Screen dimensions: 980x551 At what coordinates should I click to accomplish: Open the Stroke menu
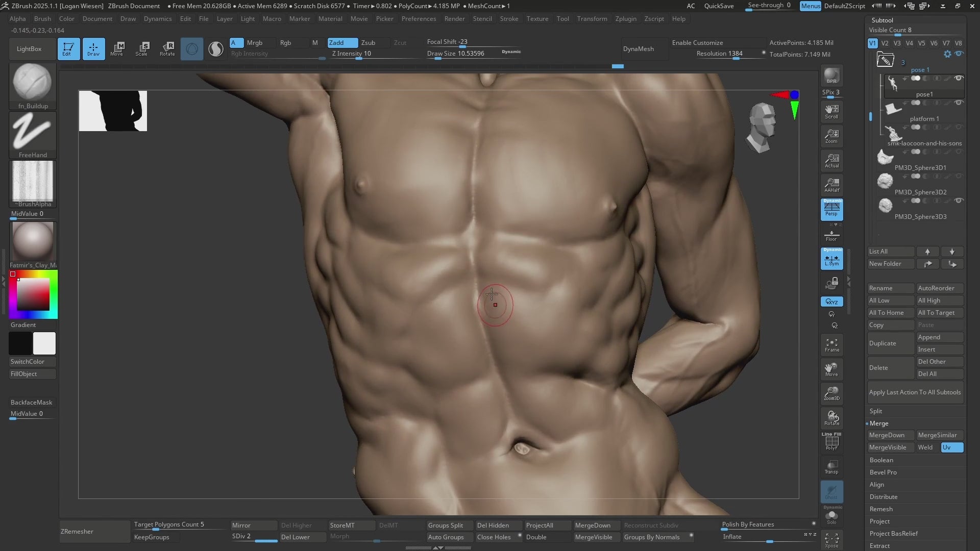[x=509, y=19]
